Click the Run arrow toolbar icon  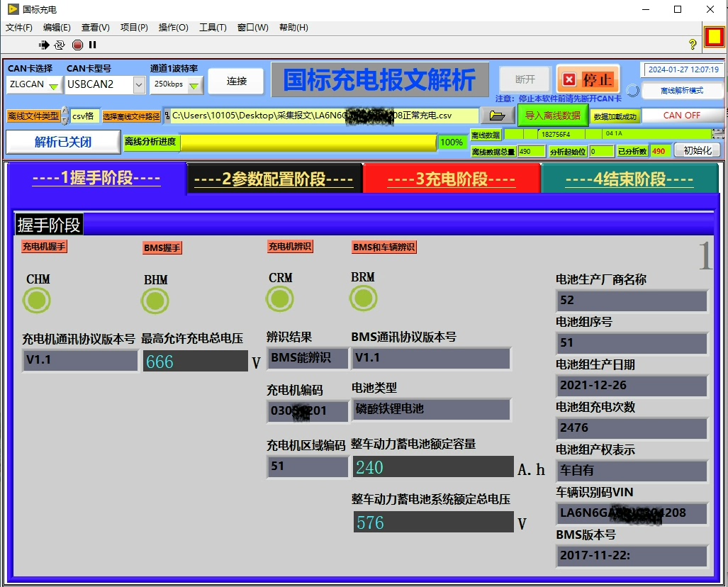pyautogui.click(x=44, y=45)
